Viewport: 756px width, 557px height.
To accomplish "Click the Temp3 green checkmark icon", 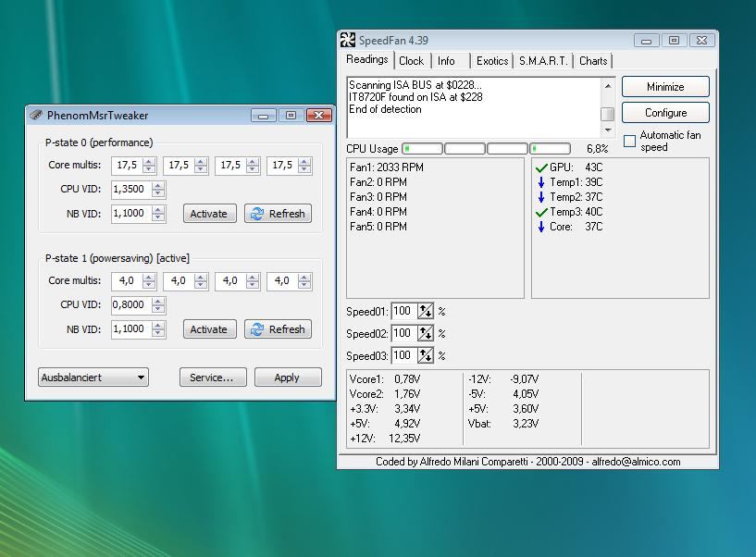I will click(x=541, y=212).
